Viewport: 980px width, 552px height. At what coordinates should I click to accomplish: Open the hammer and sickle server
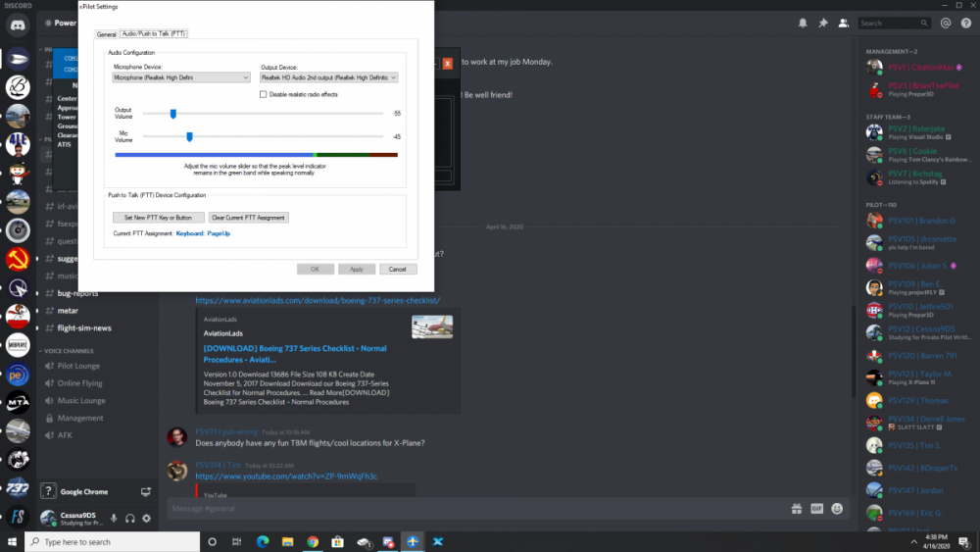(x=18, y=259)
